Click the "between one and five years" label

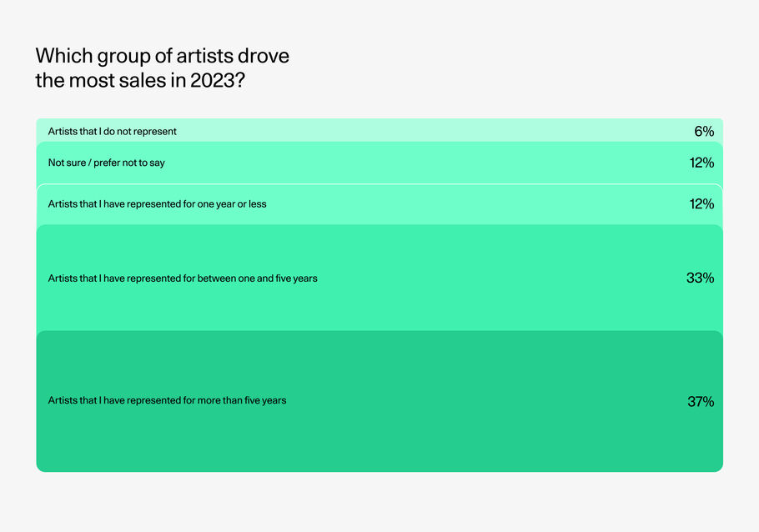pos(183,278)
